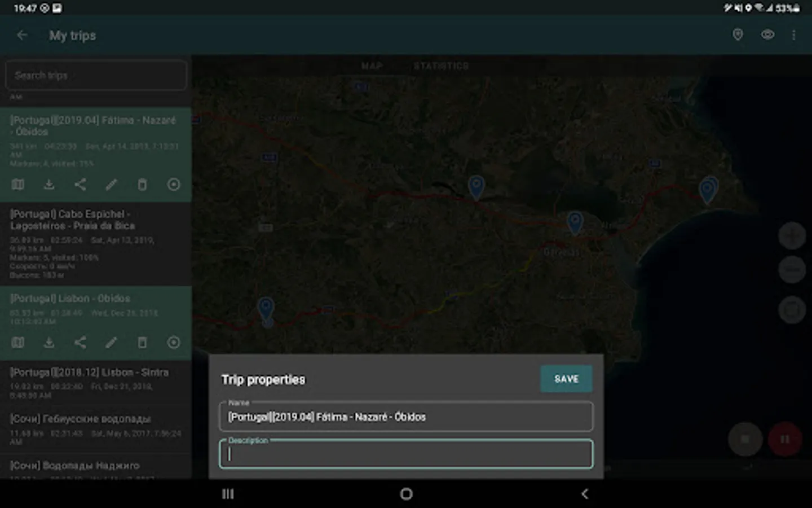Delete the Lisbon - Óbidos trip
This screenshot has height=508, width=812.
(142, 343)
